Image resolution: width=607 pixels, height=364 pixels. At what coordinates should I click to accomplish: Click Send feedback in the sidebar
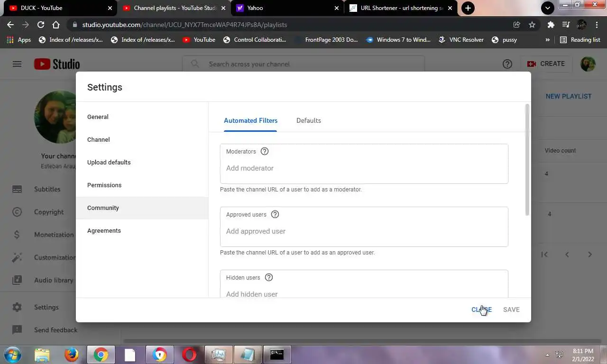click(x=55, y=330)
